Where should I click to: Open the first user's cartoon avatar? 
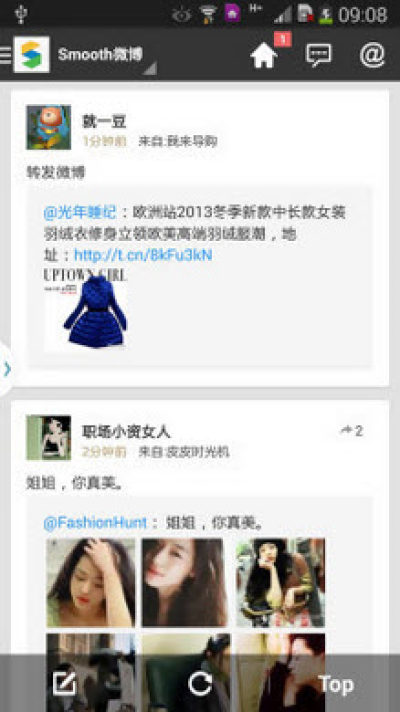49,127
